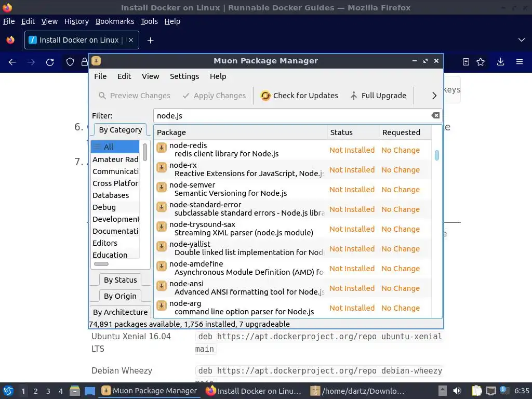Click the package icon for node-arg
Viewport: 532px width, 399px height.
(x=162, y=305)
